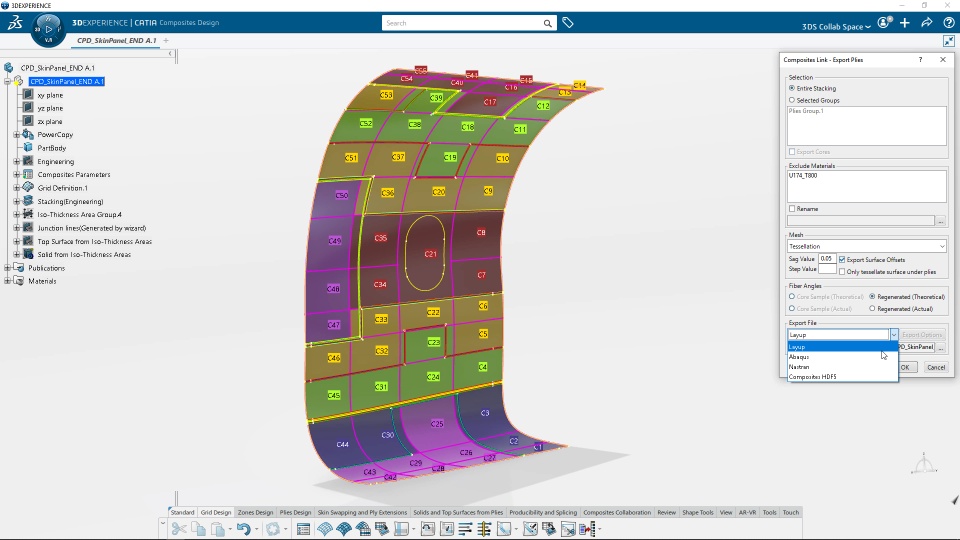Click the 3DS compass play button
The image size is (960, 540).
point(48,29)
